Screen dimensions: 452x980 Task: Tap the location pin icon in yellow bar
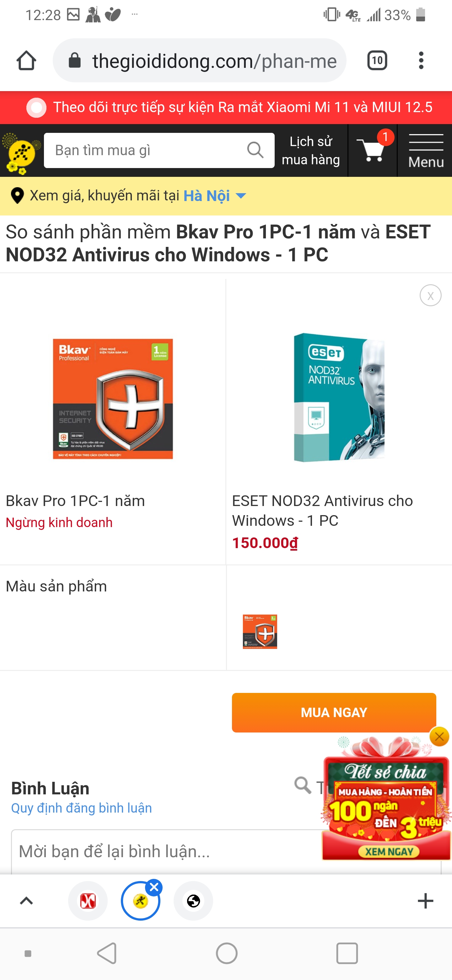point(17,196)
